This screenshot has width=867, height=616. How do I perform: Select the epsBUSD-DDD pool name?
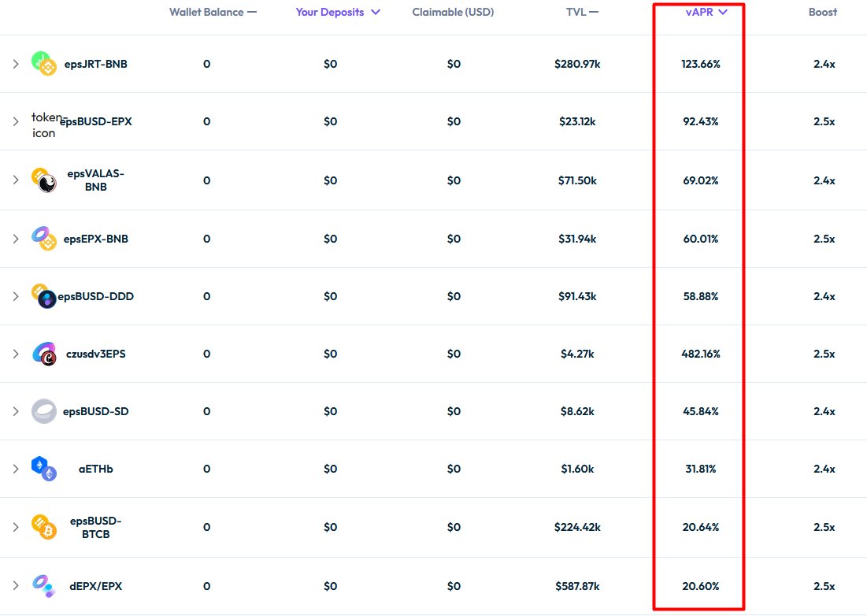click(95, 296)
